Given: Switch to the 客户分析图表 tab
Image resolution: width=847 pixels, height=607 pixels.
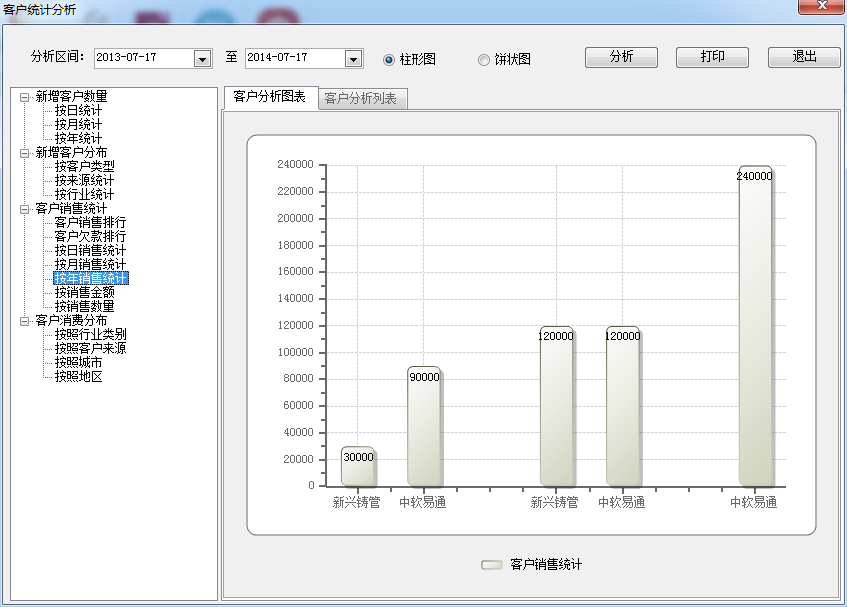Looking at the screenshot, I should (270, 97).
